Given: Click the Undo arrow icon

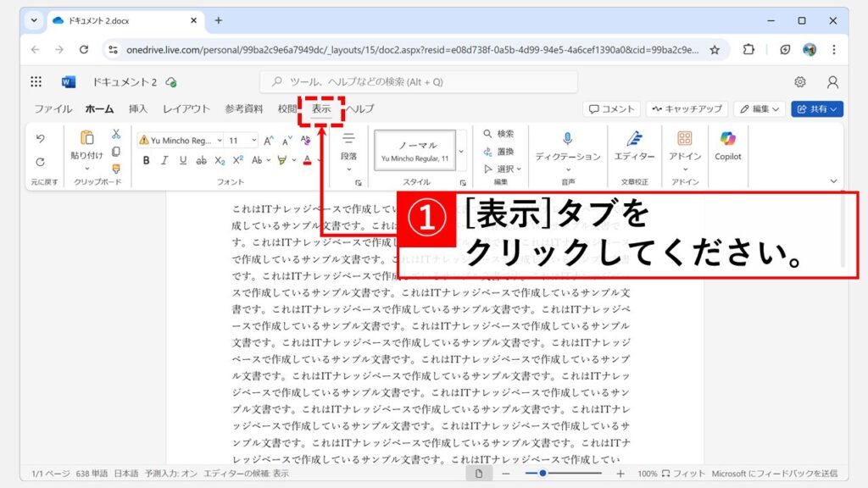Looking at the screenshot, I should [x=40, y=138].
